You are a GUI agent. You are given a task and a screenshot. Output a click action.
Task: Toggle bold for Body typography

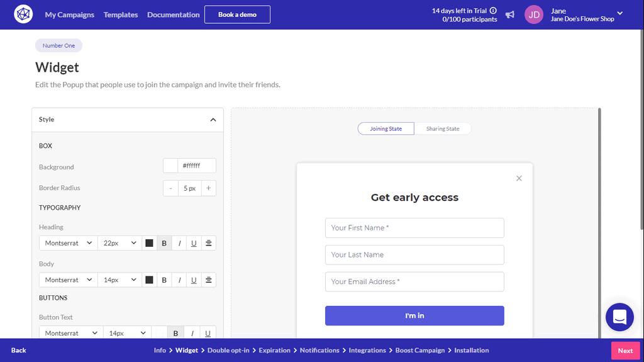[164, 280]
